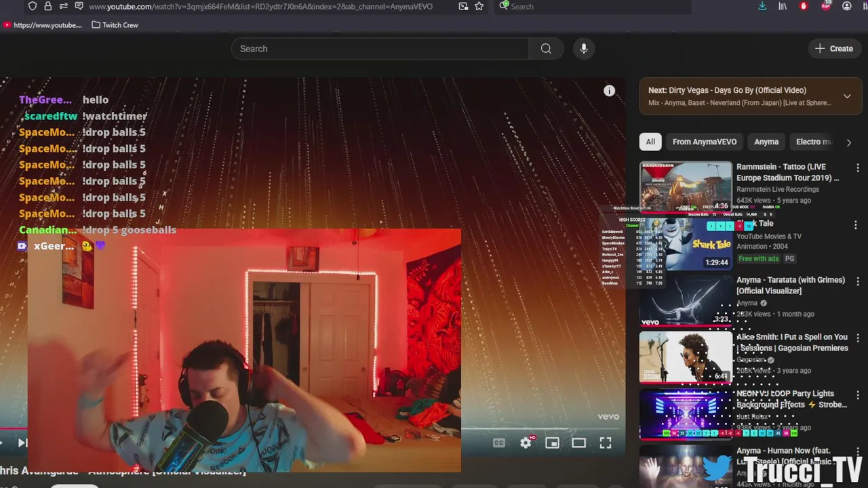
Task: Open browser library icon
Action: point(783,6)
